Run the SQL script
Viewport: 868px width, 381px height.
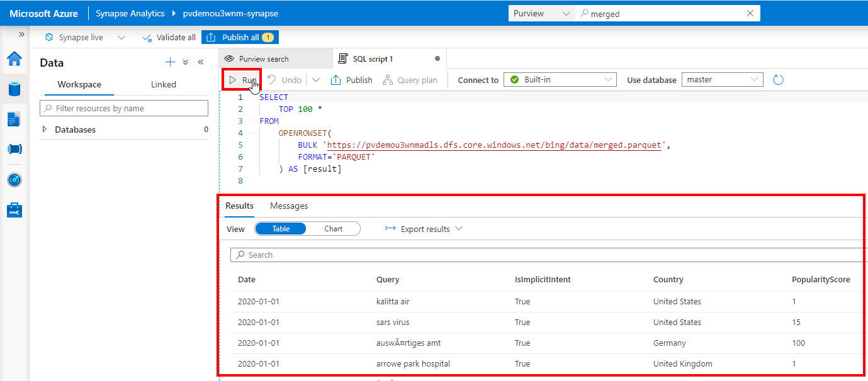click(x=242, y=80)
